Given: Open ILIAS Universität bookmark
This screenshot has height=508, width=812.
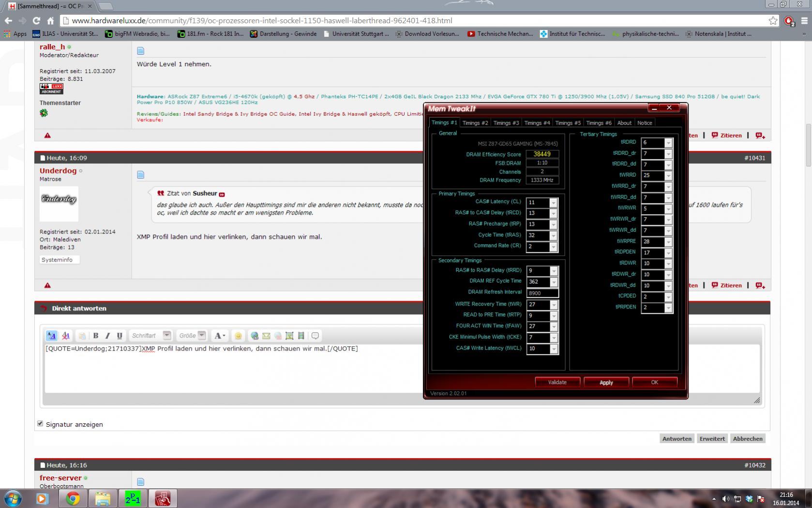Looking at the screenshot, I should (x=66, y=33).
